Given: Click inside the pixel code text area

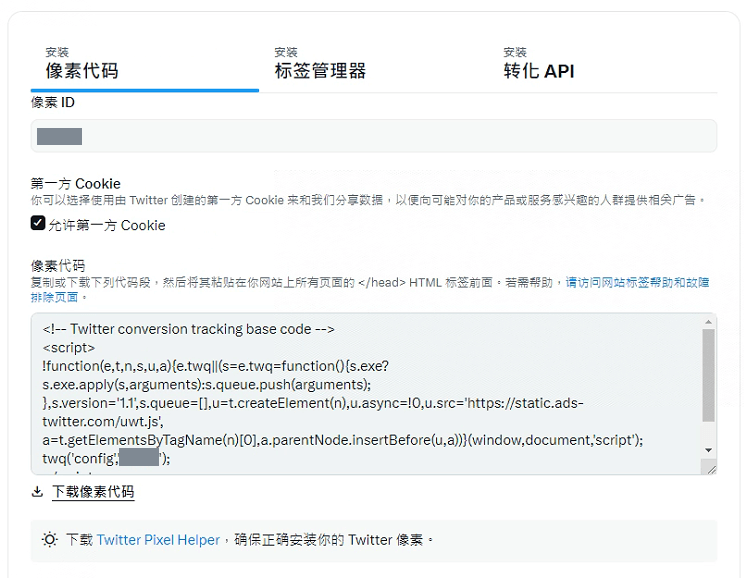Looking at the screenshot, I should 365,393.
